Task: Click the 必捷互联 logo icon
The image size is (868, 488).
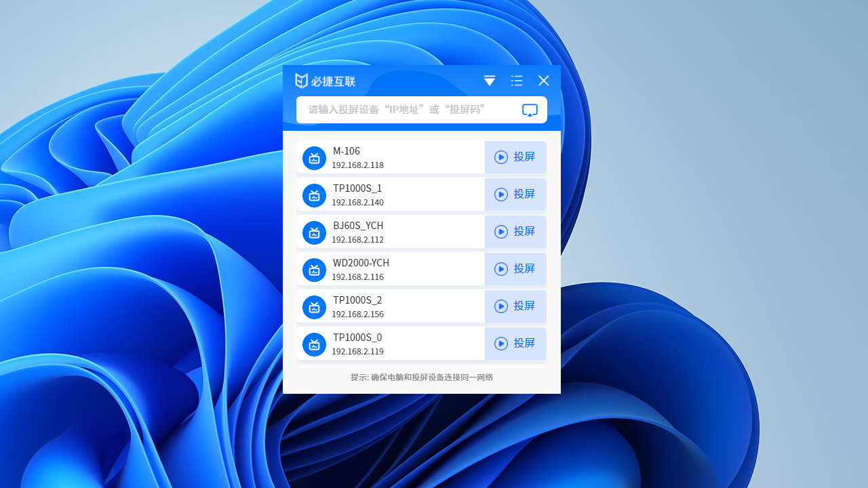Action: pyautogui.click(x=302, y=81)
